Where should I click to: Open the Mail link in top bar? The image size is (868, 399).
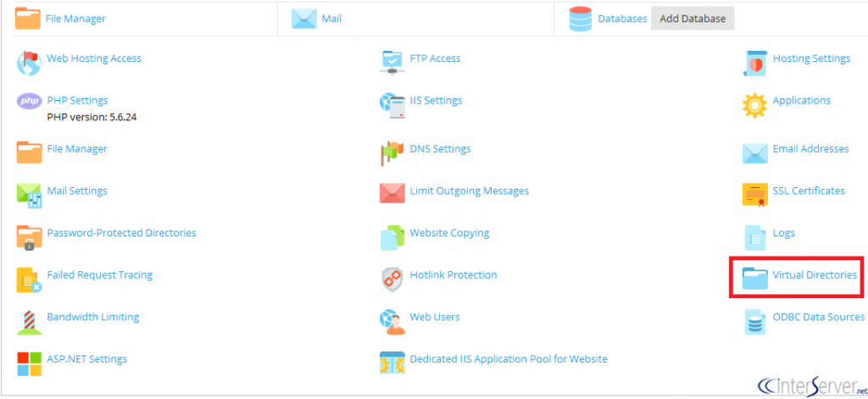(x=331, y=19)
